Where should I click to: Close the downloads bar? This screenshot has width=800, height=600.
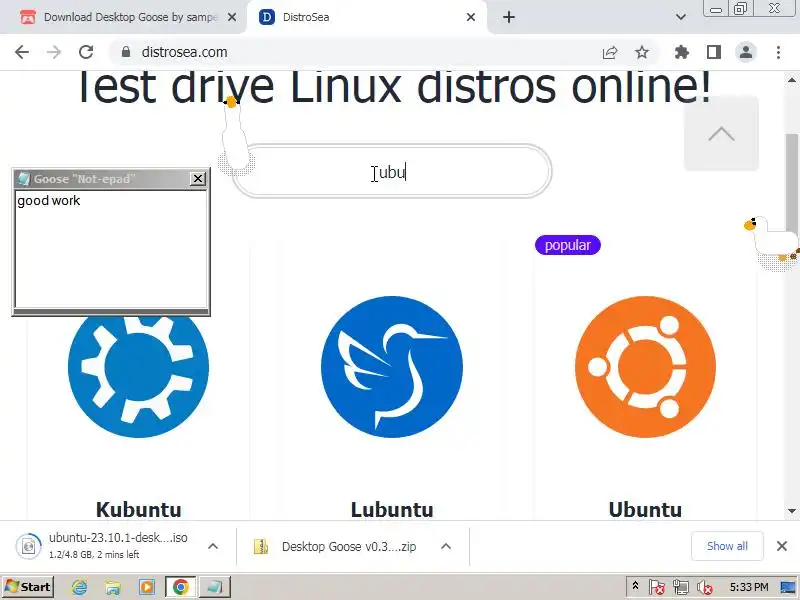tap(782, 546)
